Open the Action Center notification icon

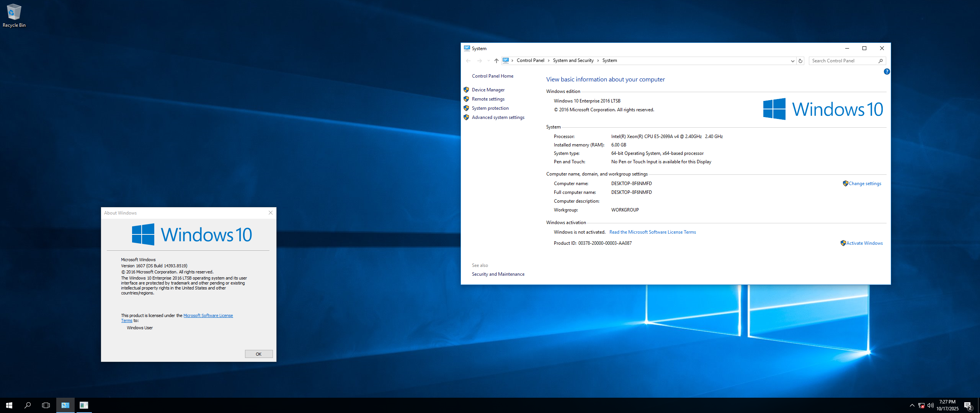coord(968,405)
